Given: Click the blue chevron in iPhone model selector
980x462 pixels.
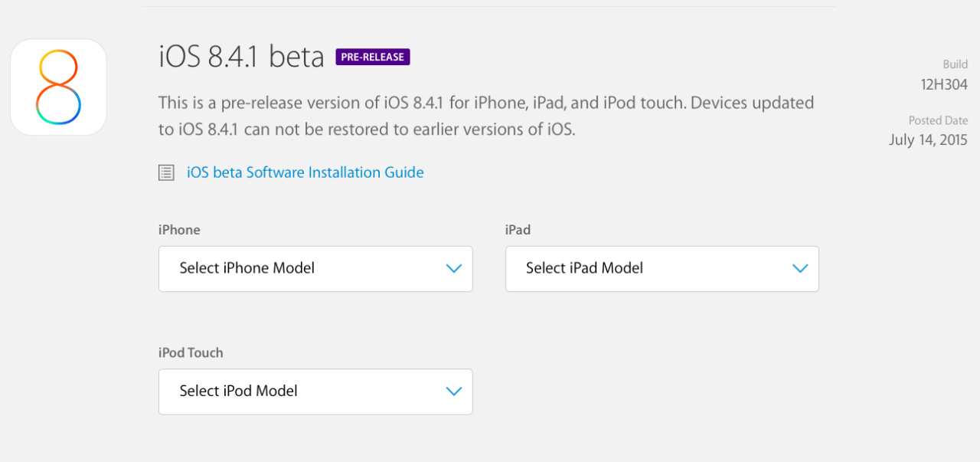Looking at the screenshot, I should (454, 268).
